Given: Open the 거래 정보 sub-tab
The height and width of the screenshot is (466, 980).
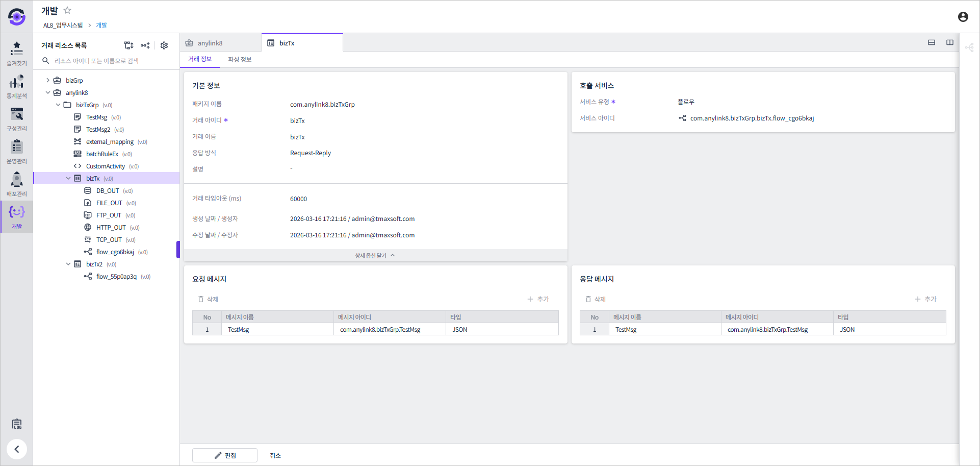Looking at the screenshot, I should click(x=200, y=59).
